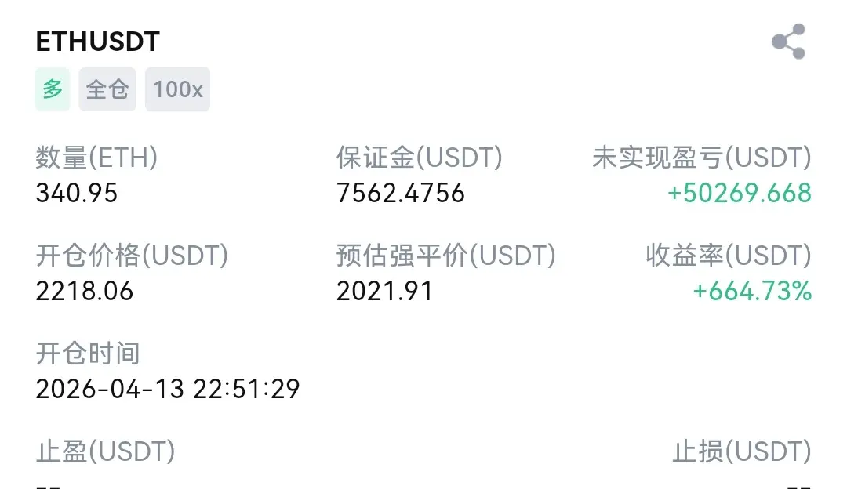Tap the +664.73% return percentage

tap(752, 292)
